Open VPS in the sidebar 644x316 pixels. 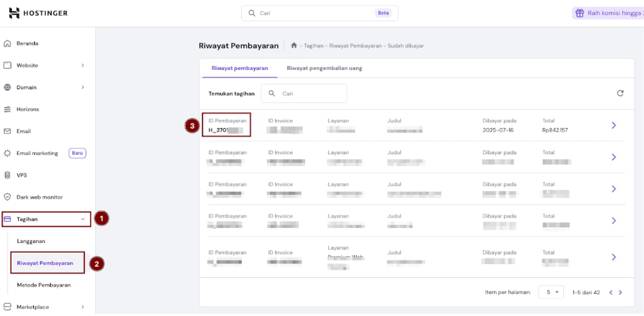pyautogui.click(x=21, y=175)
